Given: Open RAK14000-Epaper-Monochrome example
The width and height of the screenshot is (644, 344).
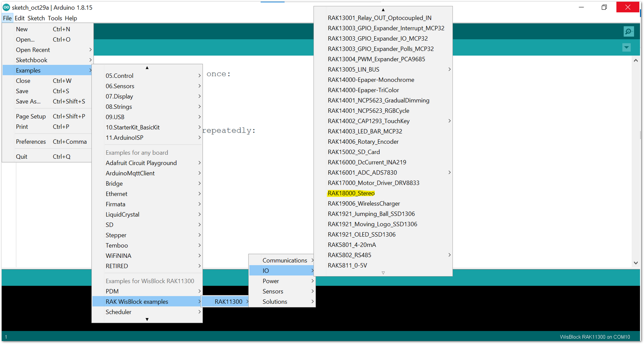Looking at the screenshot, I should coord(383,80).
